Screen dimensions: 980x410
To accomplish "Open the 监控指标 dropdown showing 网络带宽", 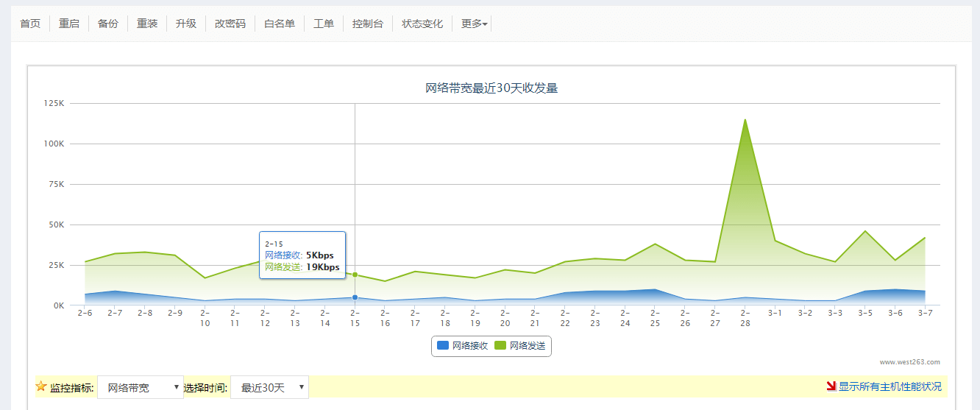I will click(x=141, y=387).
